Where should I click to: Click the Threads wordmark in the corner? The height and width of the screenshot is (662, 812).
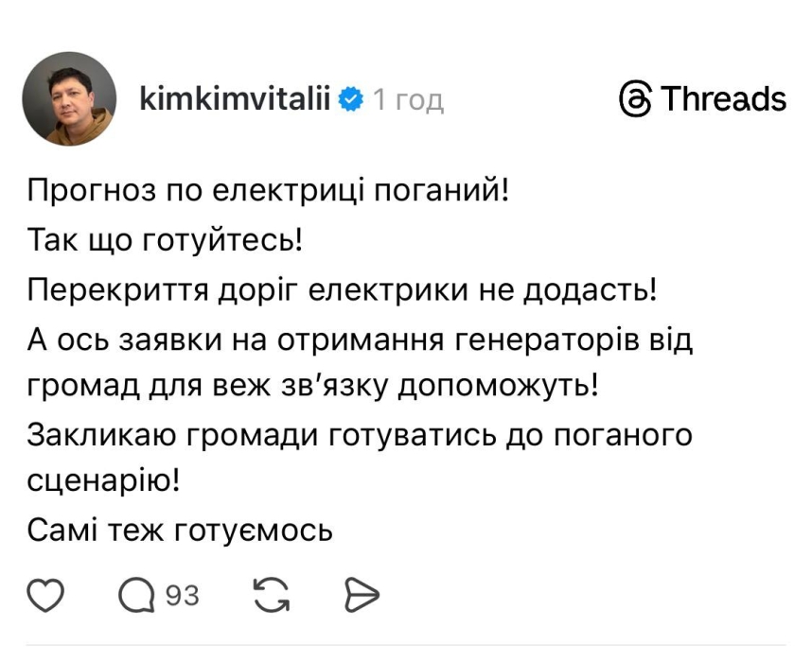pos(723,97)
